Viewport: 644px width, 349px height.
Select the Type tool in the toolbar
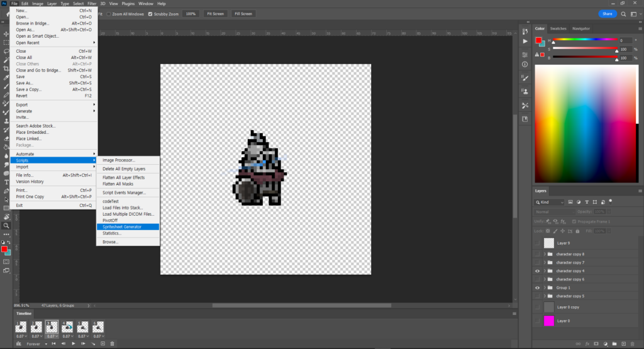(6, 182)
